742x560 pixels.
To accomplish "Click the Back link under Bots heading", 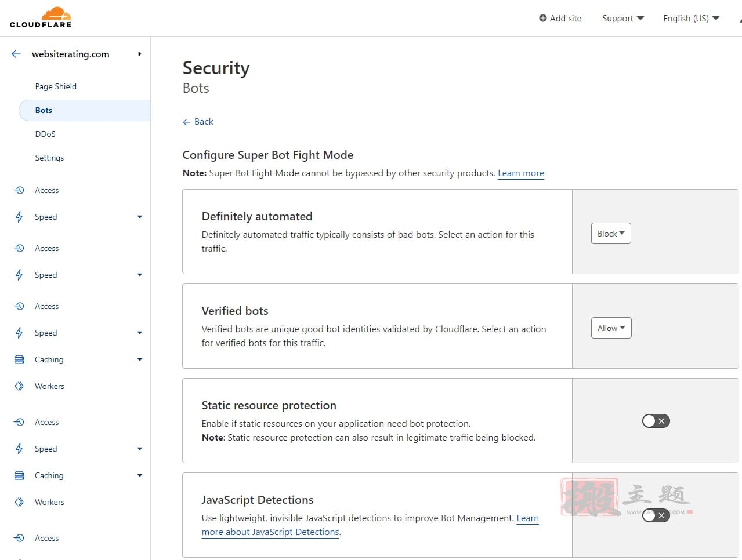I will [198, 122].
